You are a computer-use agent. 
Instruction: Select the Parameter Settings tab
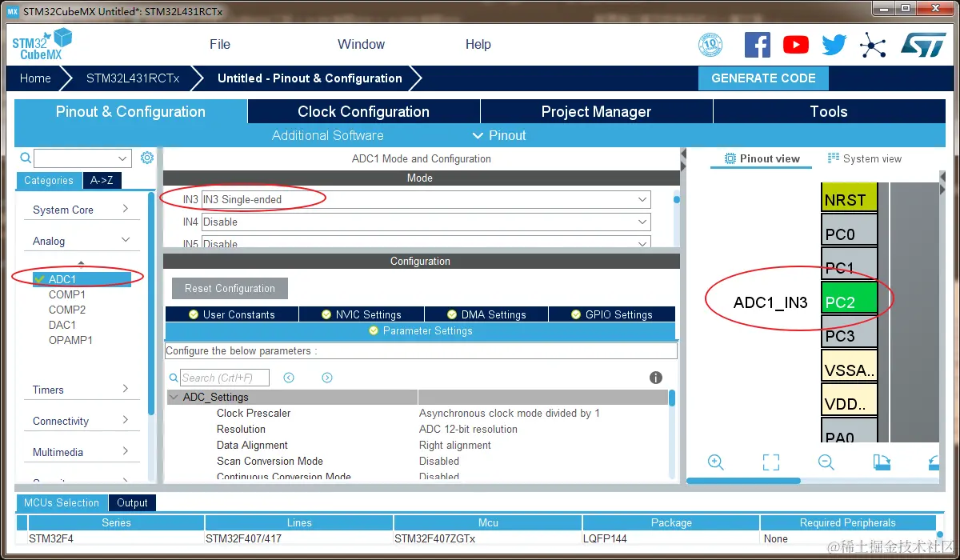[x=420, y=330]
